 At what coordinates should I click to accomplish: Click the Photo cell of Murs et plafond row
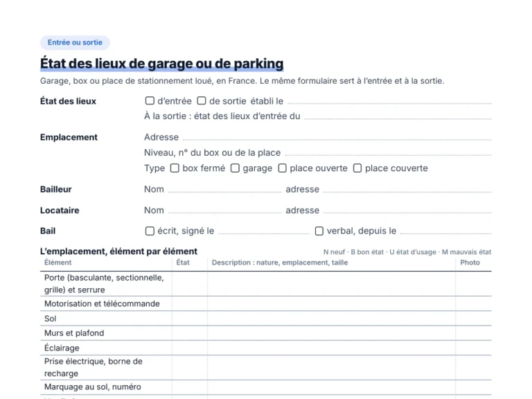(x=474, y=333)
